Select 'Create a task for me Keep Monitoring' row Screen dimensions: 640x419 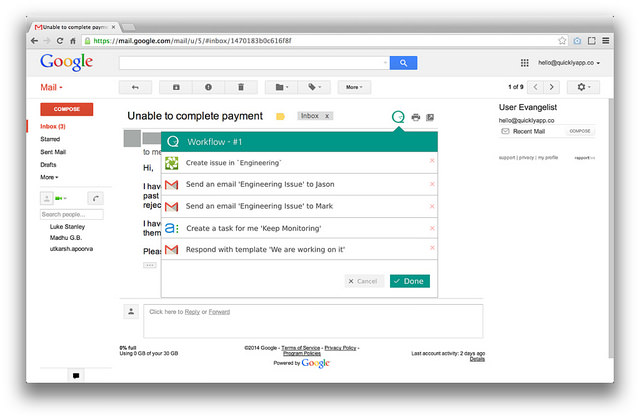(x=299, y=228)
